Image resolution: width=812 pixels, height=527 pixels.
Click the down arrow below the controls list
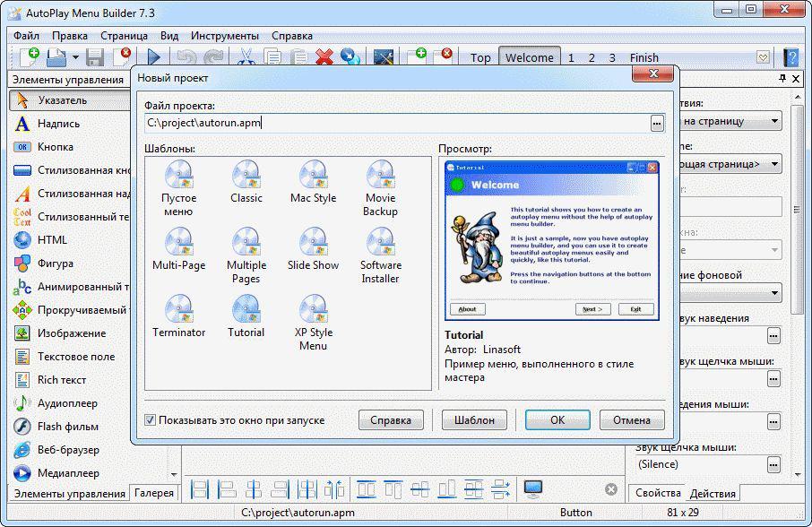174,474
